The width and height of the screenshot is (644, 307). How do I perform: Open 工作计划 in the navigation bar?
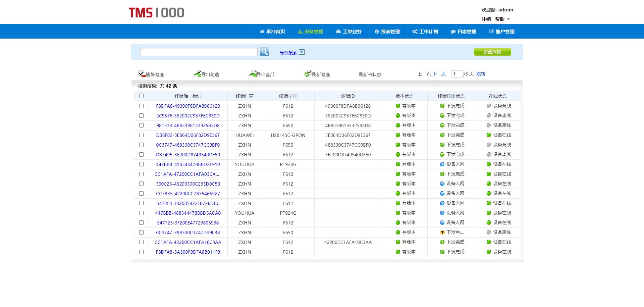click(425, 32)
